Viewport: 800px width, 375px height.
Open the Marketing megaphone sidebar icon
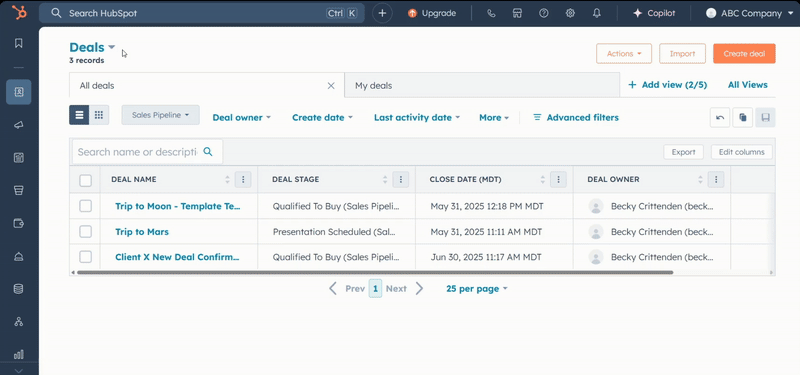[19, 125]
